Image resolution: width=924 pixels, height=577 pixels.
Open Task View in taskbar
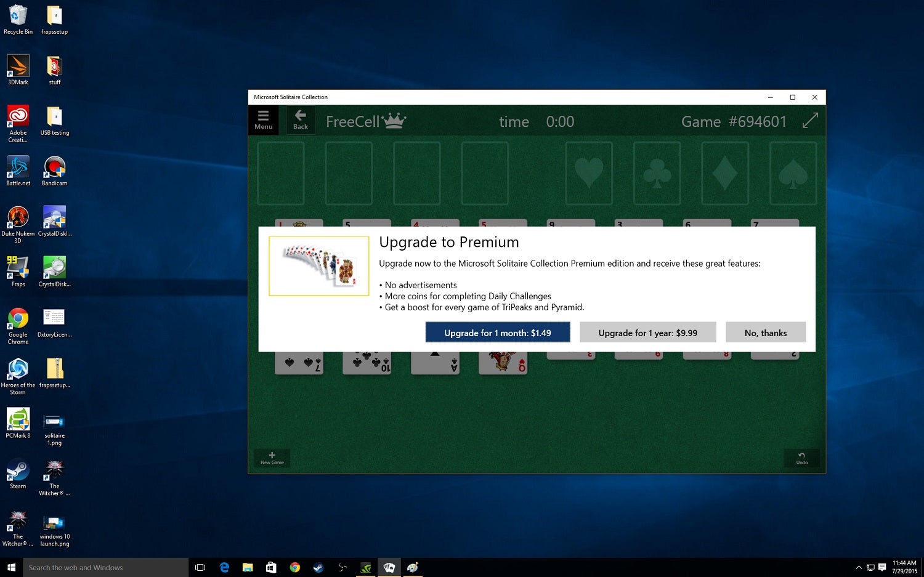point(200,567)
